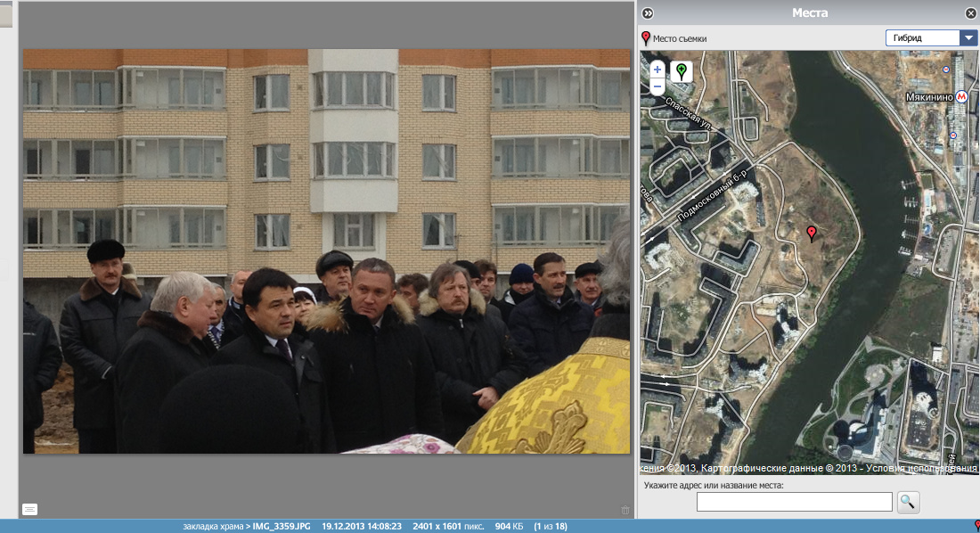Click the green add-placemark pin button

coord(682,72)
